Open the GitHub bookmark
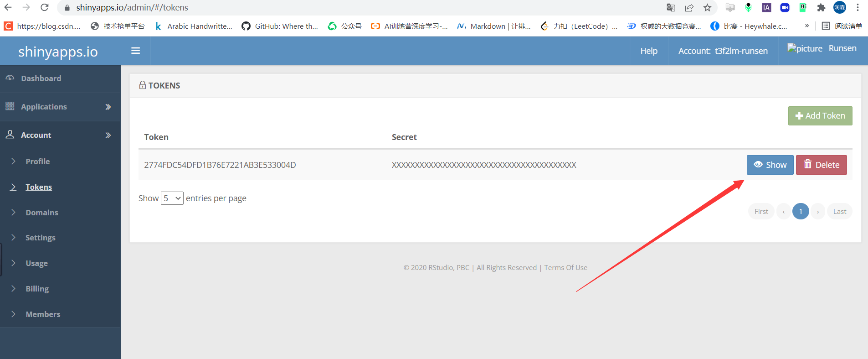The image size is (868, 359). click(x=280, y=26)
